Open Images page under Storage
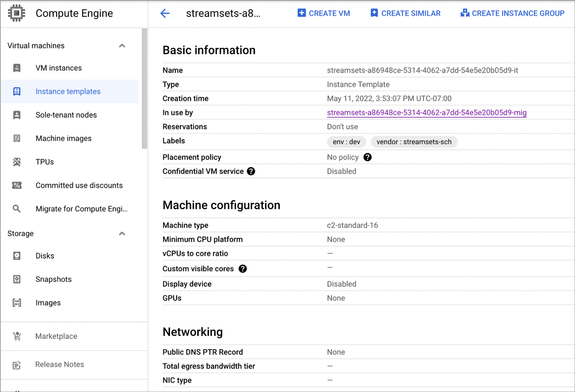575x392 pixels. coord(48,303)
